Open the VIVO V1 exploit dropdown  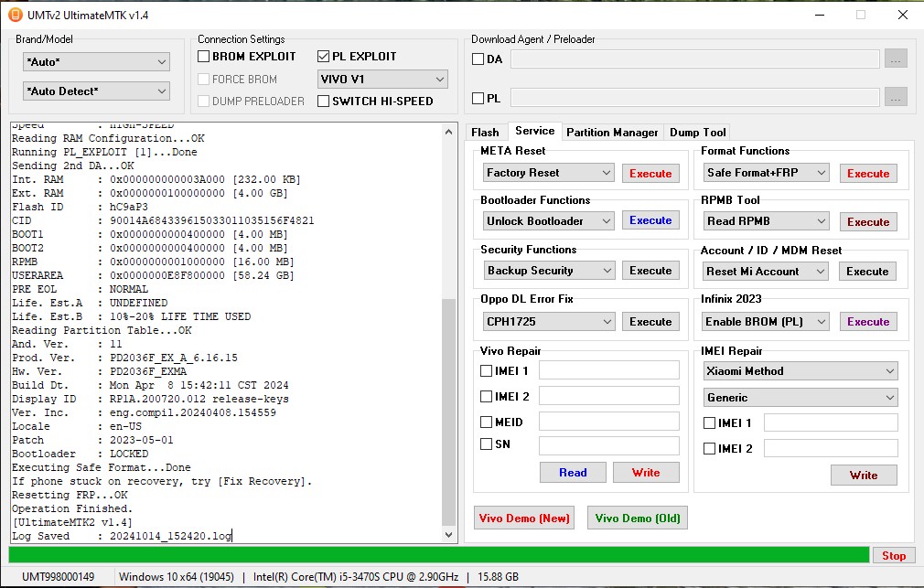pyautogui.click(x=382, y=79)
